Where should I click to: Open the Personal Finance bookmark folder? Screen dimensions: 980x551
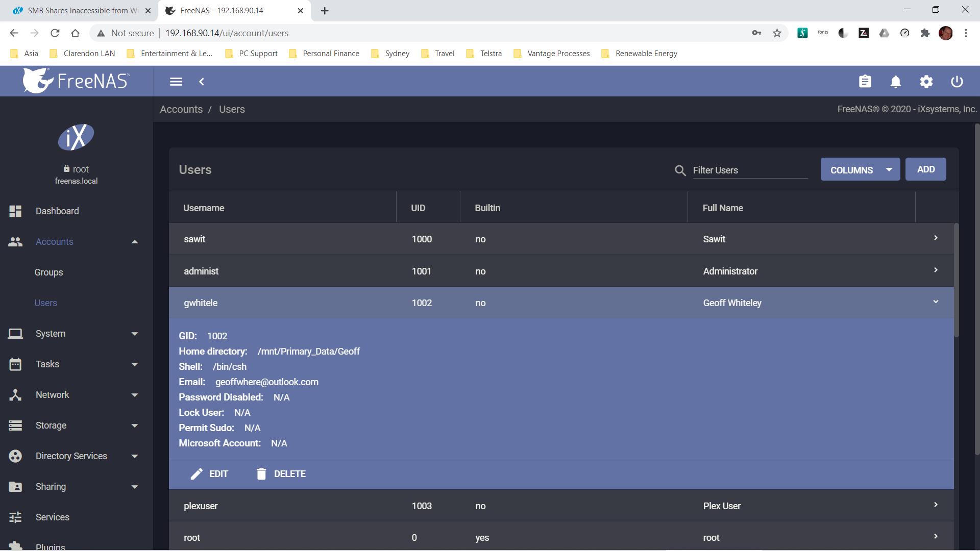[324, 54]
